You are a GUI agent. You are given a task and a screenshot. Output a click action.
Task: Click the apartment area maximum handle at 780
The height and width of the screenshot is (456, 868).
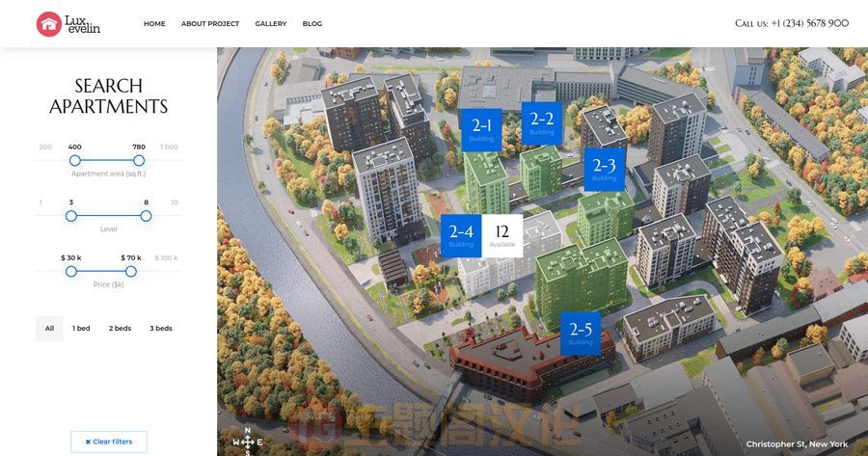coord(139,160)
